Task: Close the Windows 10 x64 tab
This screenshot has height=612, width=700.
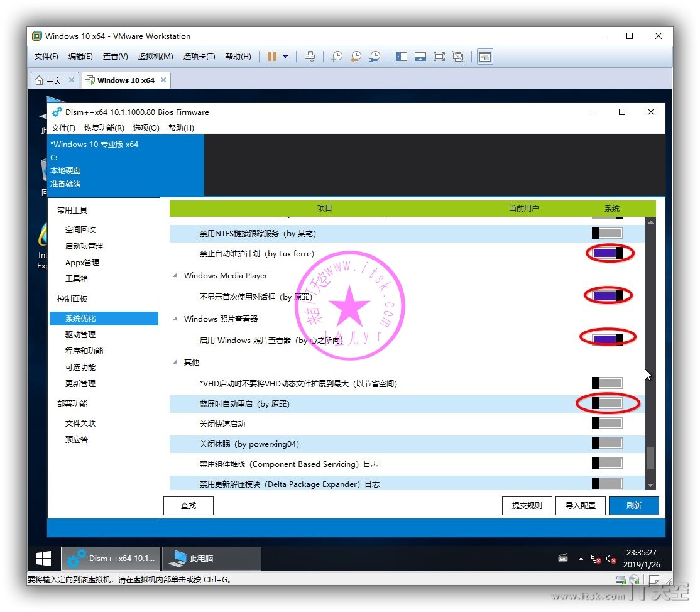Action: click(x=163, y=80)
